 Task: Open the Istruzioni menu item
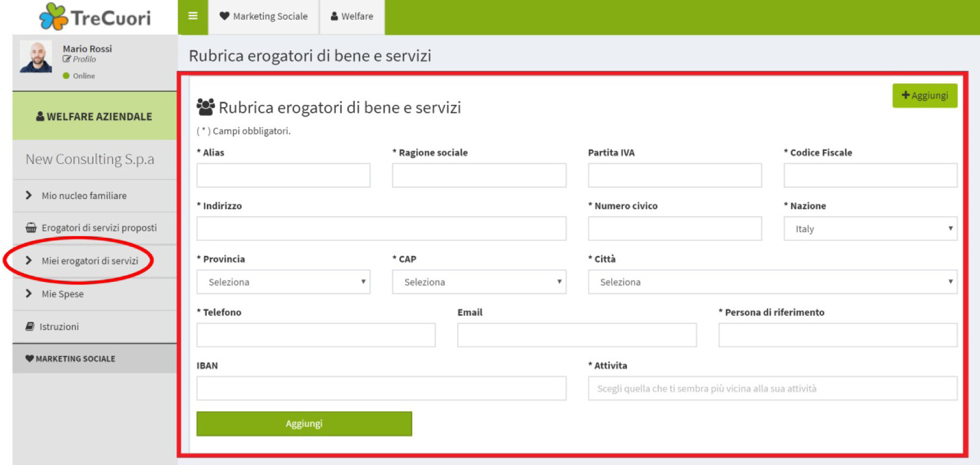pyautogui.click(x=94, y=326)
